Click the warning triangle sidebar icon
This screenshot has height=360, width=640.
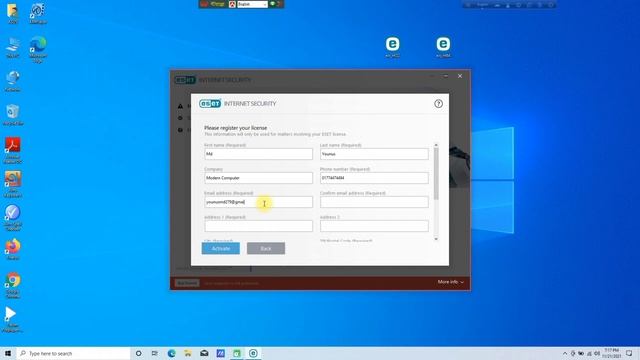pyautogui.click(x=180, y=106)
